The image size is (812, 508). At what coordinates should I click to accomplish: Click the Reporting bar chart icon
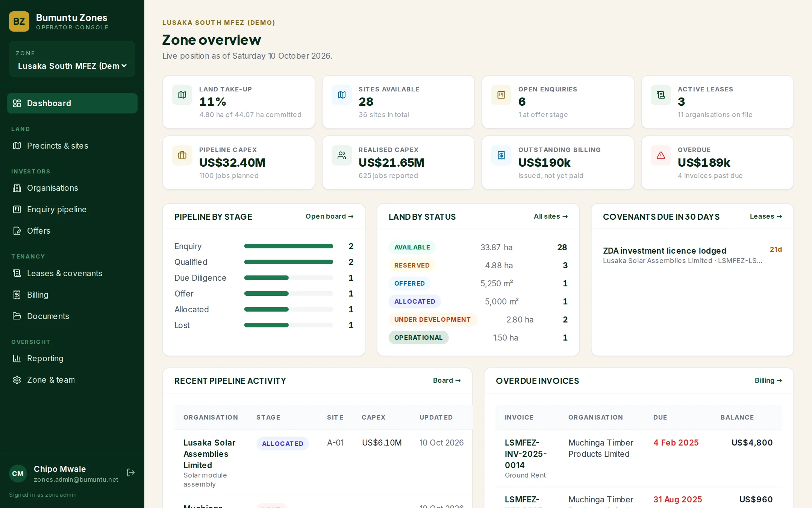(17, 358)
